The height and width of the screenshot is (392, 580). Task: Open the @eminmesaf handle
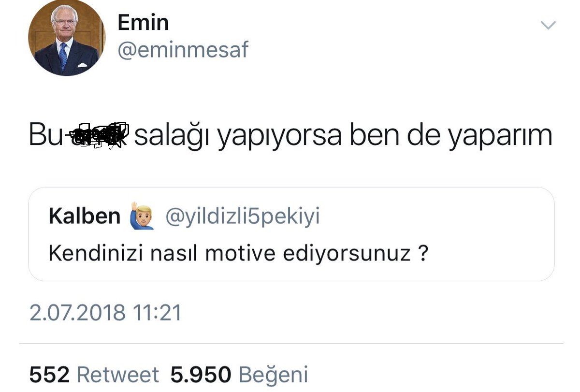pyautogui.click(x=183, y=50)
